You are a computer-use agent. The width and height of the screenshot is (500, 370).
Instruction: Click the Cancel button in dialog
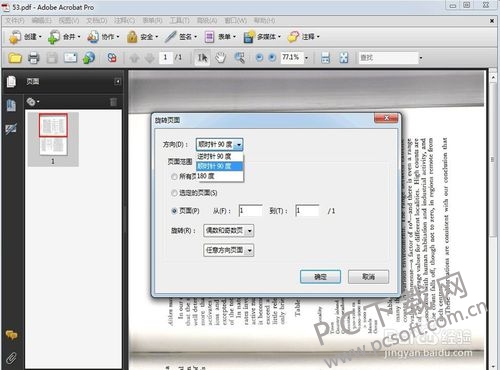tap(368, 277)
